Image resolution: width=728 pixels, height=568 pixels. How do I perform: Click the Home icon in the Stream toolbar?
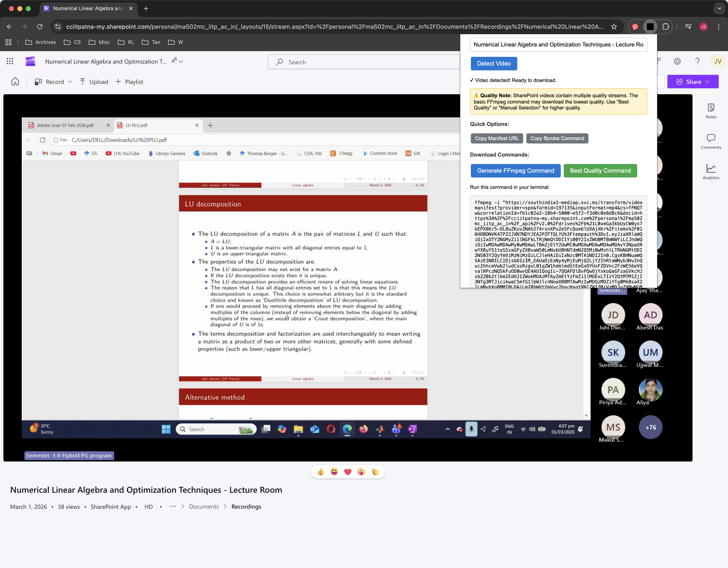pos(15,81)
